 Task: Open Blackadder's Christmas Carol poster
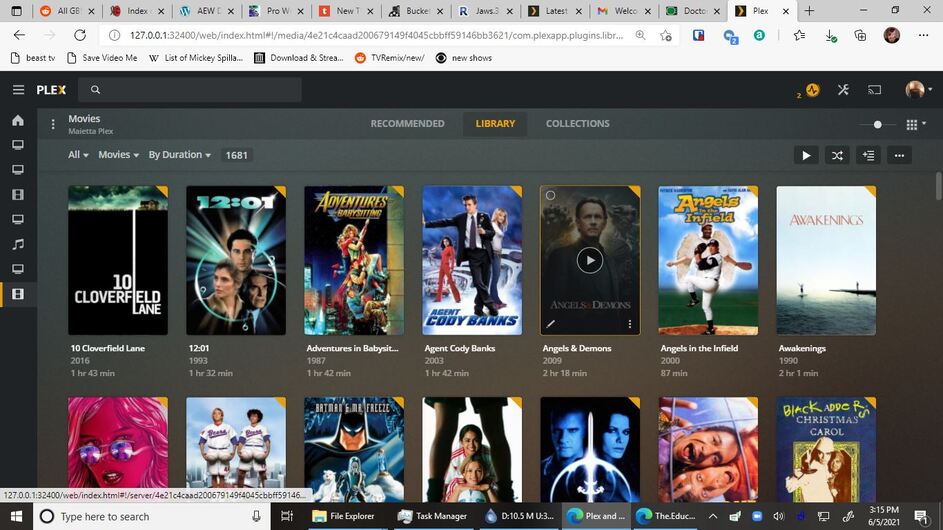[x=826, y=449]
